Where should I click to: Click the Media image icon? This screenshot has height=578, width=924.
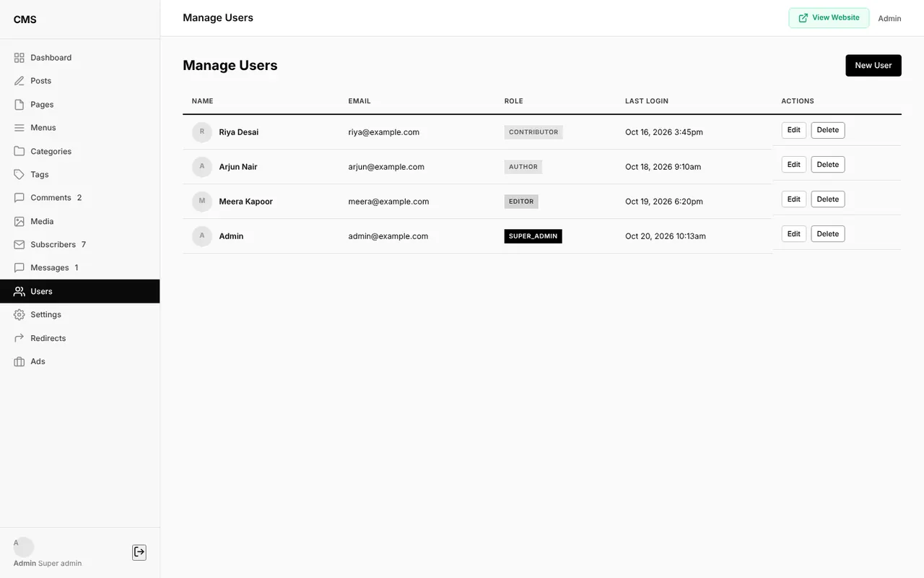coord(19,221)
